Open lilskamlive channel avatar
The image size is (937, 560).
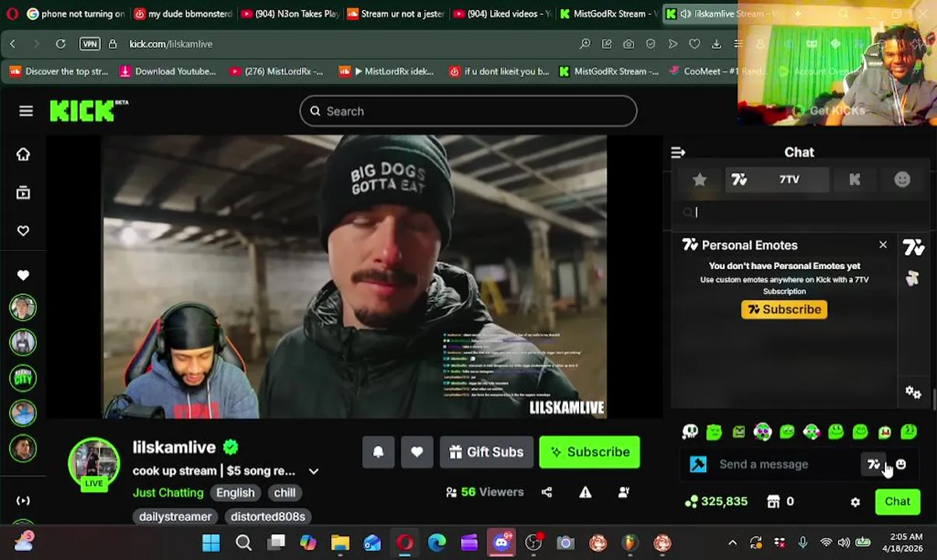(x=94, y=463)
